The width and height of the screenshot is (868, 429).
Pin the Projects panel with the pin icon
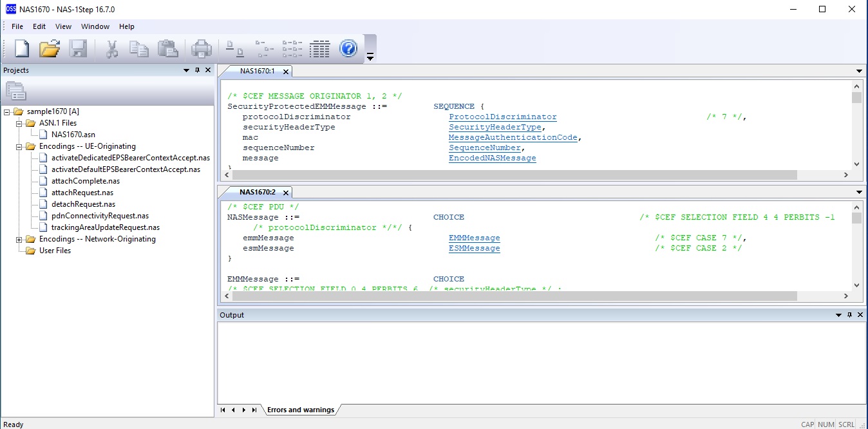pyautogui.click(x=197, y=70)
